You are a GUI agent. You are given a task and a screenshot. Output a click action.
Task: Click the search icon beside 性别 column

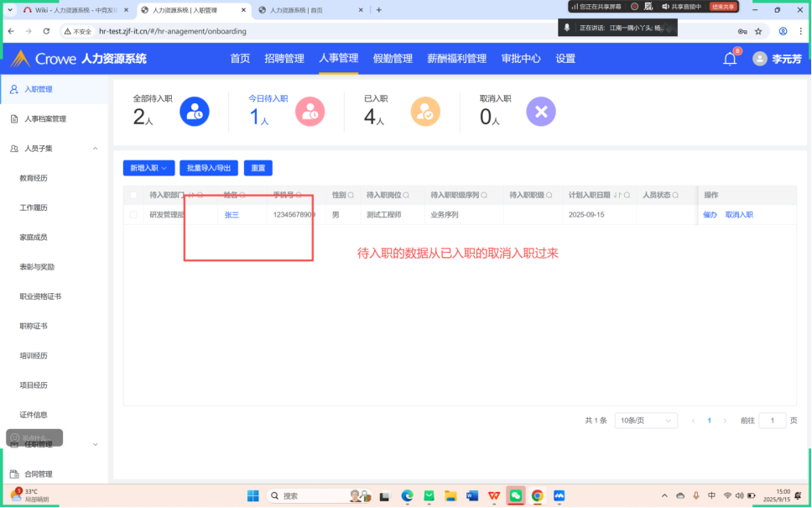pos(351,195)
